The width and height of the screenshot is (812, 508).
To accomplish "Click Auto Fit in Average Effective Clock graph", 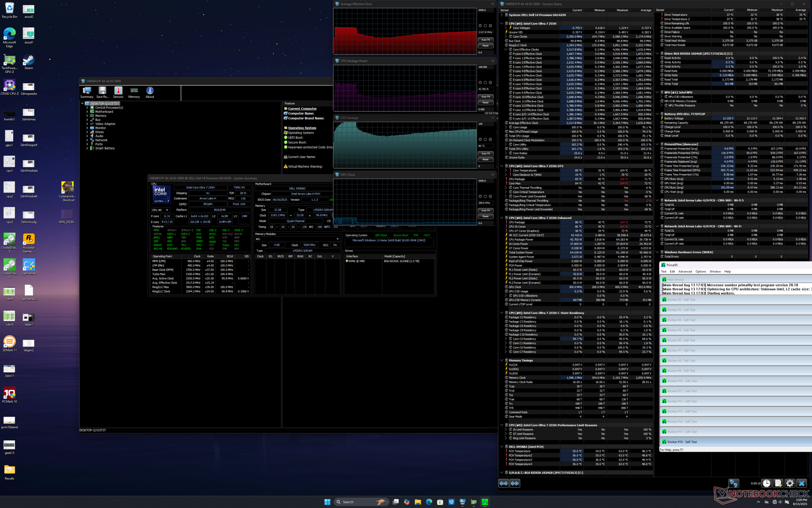I will 486,40.
